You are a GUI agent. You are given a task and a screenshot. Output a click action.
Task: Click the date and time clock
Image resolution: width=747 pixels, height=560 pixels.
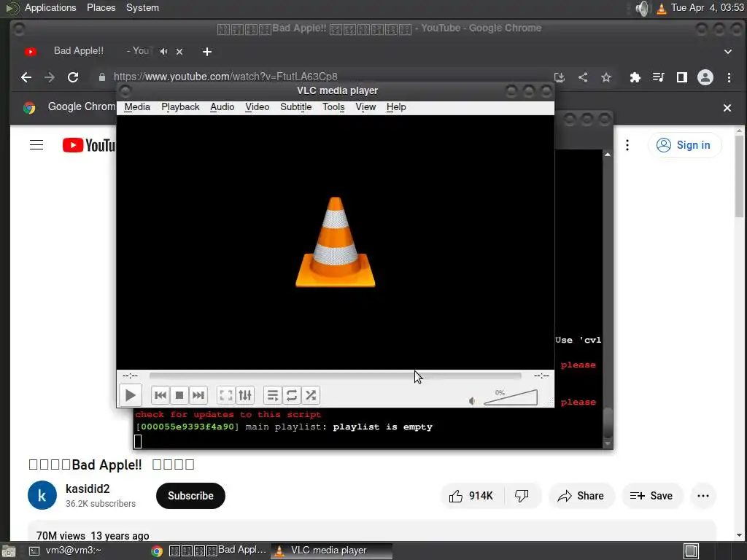point(708,7)
